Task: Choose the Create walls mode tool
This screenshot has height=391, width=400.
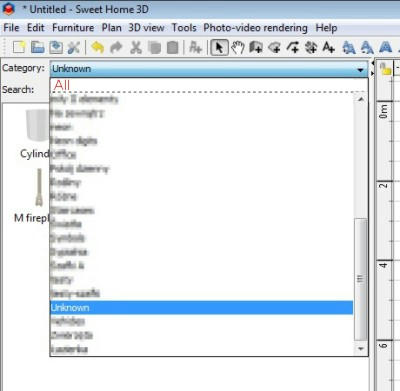Action: (256, 47)
